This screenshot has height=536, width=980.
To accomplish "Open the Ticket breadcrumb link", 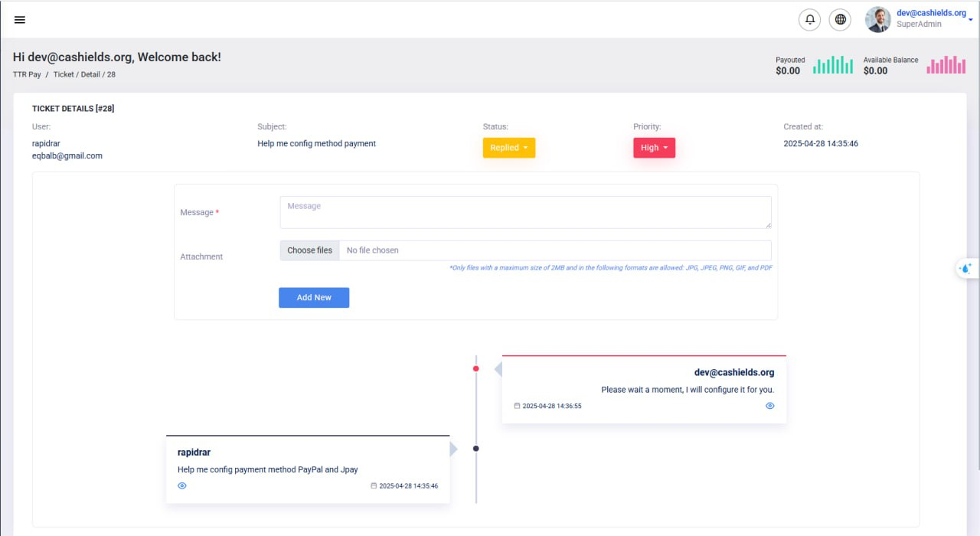I will click(x=64, y=74).
